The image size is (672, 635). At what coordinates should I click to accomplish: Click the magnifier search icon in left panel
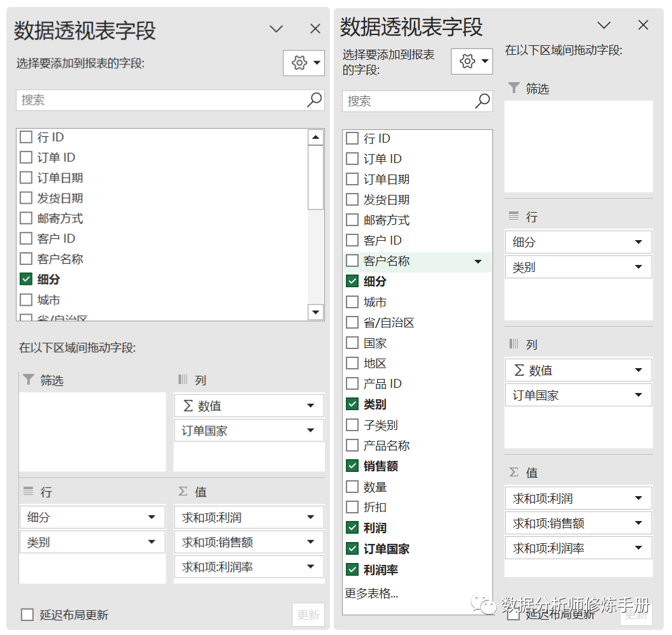(315, 100)
